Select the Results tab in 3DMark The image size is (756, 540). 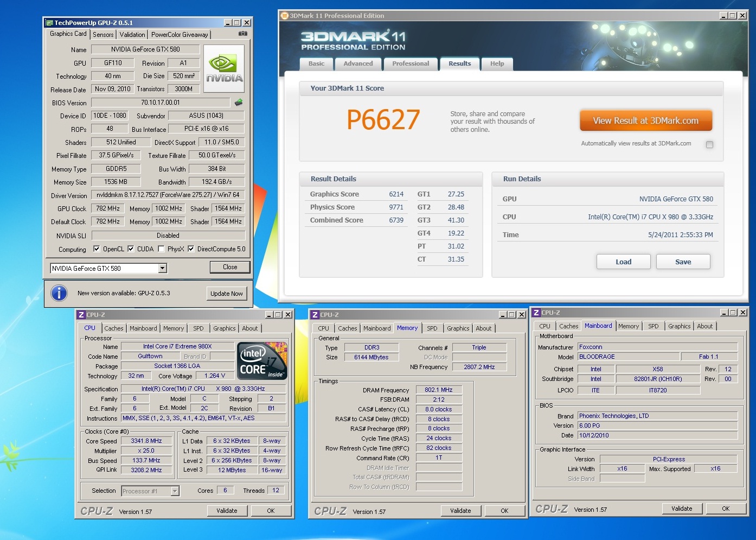[x=460, y=63]
